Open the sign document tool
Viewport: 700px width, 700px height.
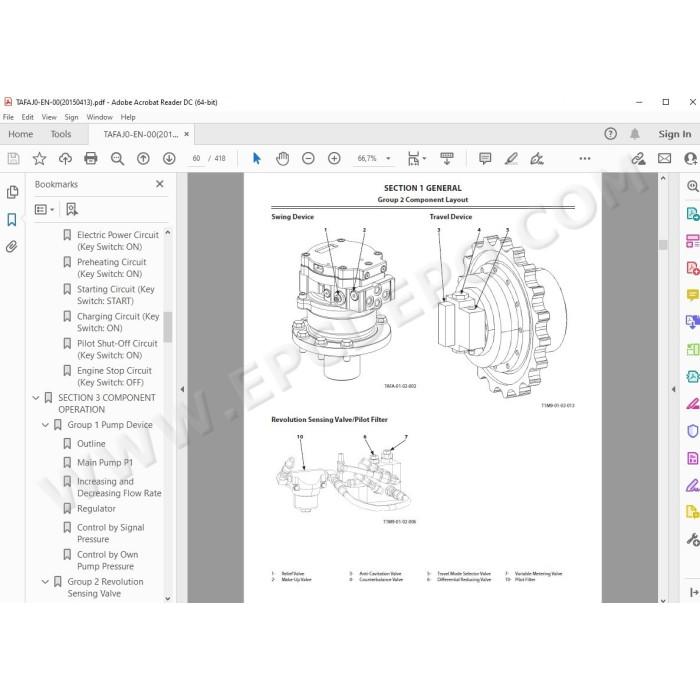click(x=537, y=158)
